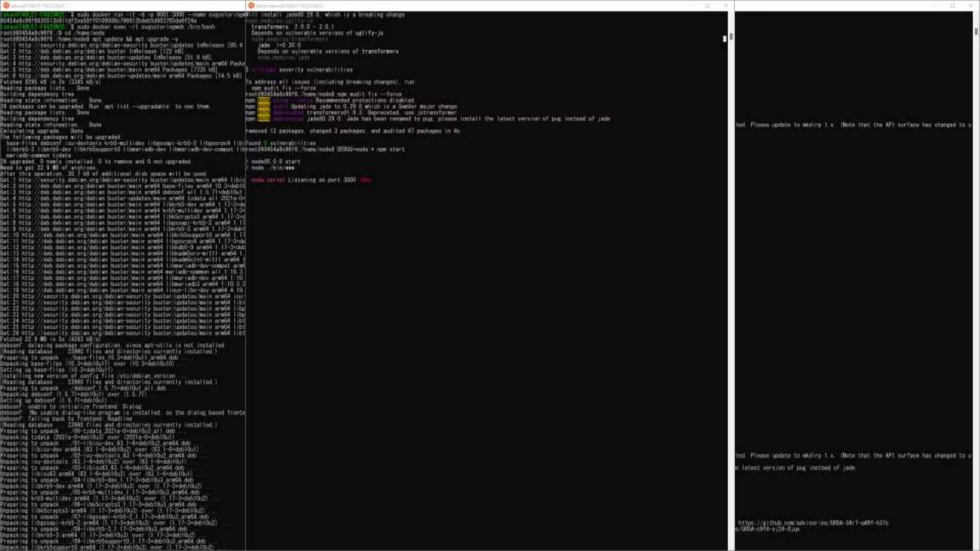Close the middle terminal window

pos(725,5)
